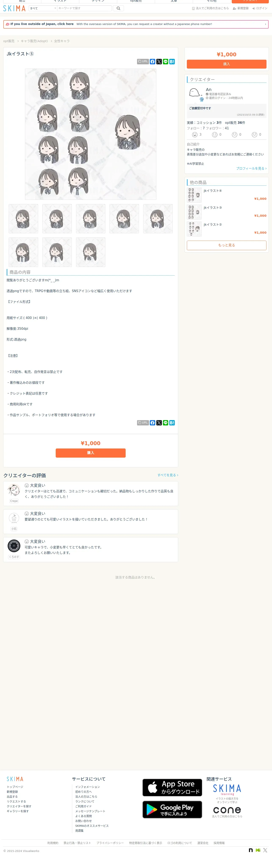This screenshot has width=272, height=868.
Task: Open App Store download badge
Action: [172, 788]
